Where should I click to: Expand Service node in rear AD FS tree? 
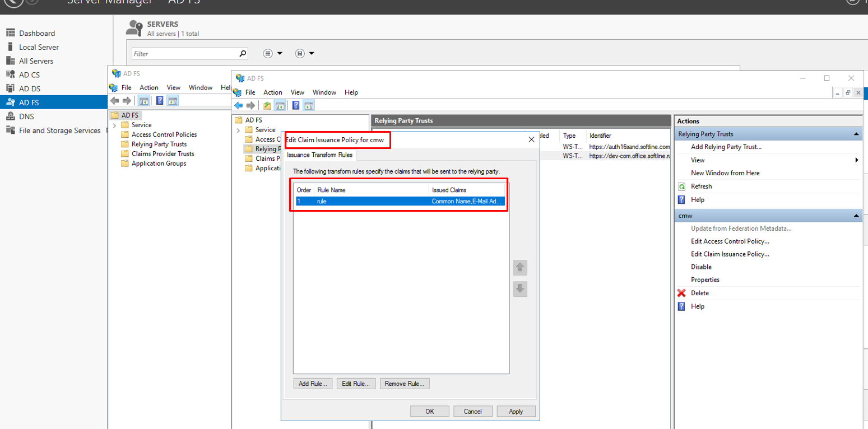pyautogui.click(x=115, y=125)
